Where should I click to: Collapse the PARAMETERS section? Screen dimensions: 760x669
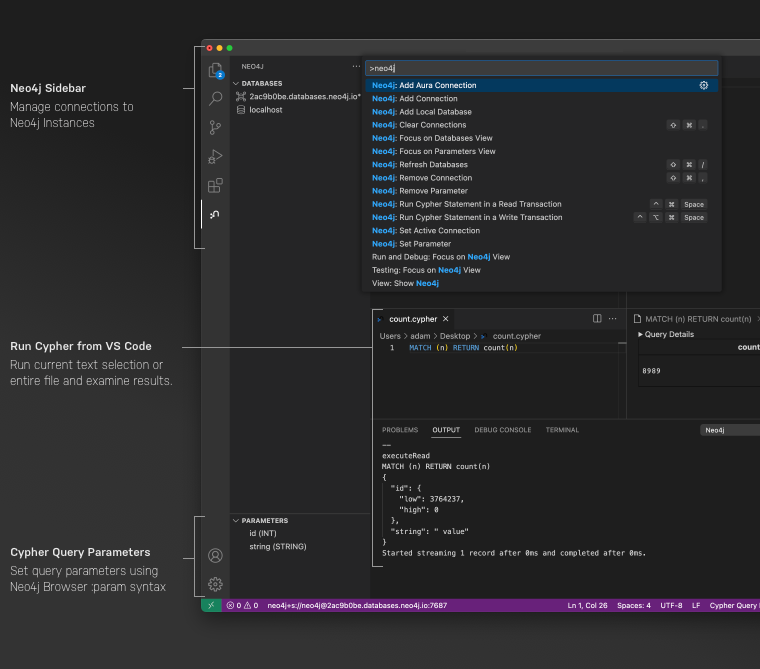(x=236, y=520)
